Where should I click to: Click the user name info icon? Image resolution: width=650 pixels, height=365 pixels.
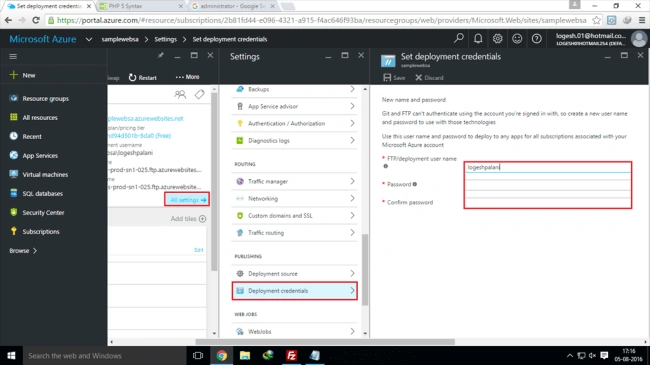(386, 166)
